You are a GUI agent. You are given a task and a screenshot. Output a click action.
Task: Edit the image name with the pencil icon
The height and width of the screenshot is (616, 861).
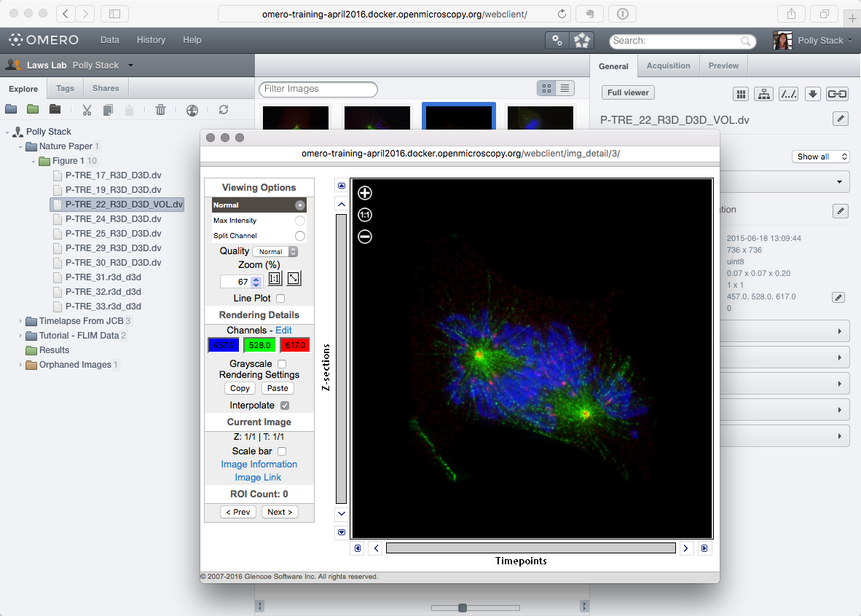pyautogui.click(x=841, y=119)
